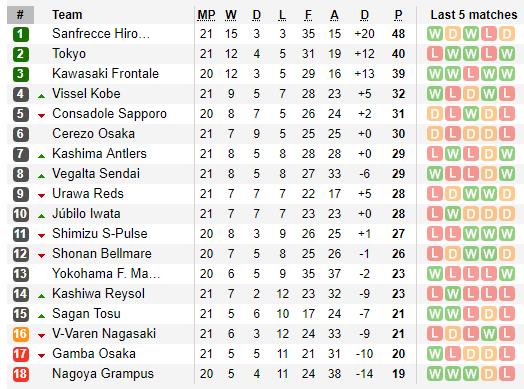The image size is (524, 389).
Task: Click green up arrow beside Vissel Kobe
Action: [41, 96]
